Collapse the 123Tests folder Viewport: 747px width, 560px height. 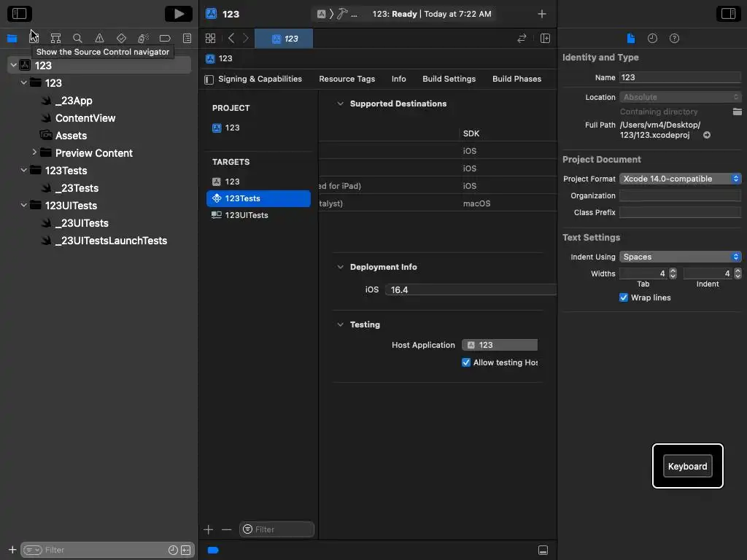click(x=24, y=170)
